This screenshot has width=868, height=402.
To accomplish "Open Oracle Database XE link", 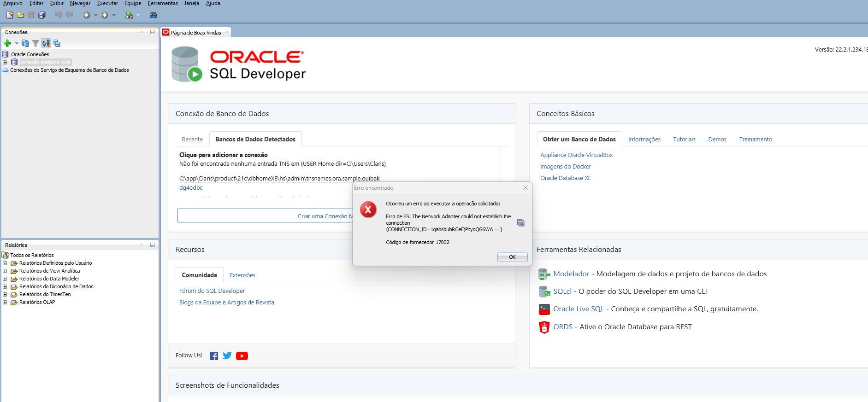I will (x=566, y=178).
